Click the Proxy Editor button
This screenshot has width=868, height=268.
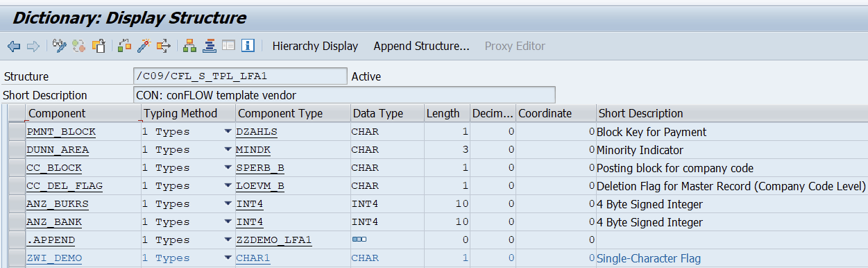pos(515,47)
